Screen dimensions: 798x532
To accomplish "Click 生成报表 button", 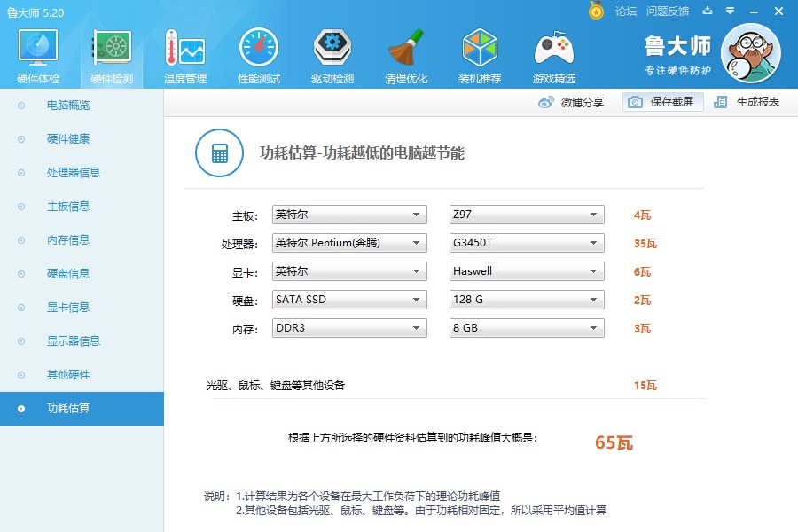I will (747, 102).
